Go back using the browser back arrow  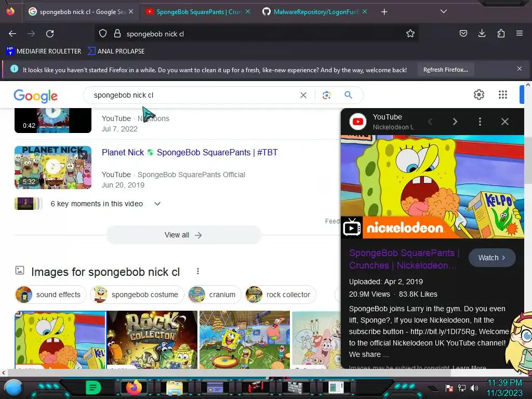[x=12, y=34]
